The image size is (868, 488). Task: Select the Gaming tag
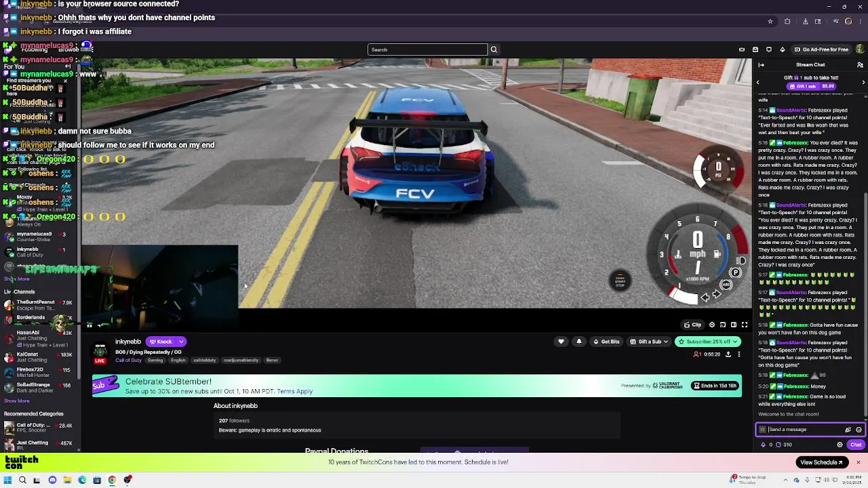pyautogui.click(x=155, y=360)
